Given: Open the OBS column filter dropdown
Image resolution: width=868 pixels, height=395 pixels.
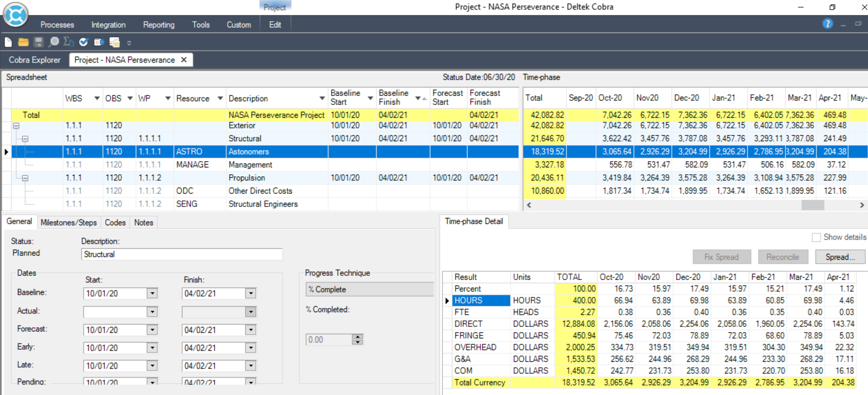Looking at the screenshot, I should pos(130,98).
